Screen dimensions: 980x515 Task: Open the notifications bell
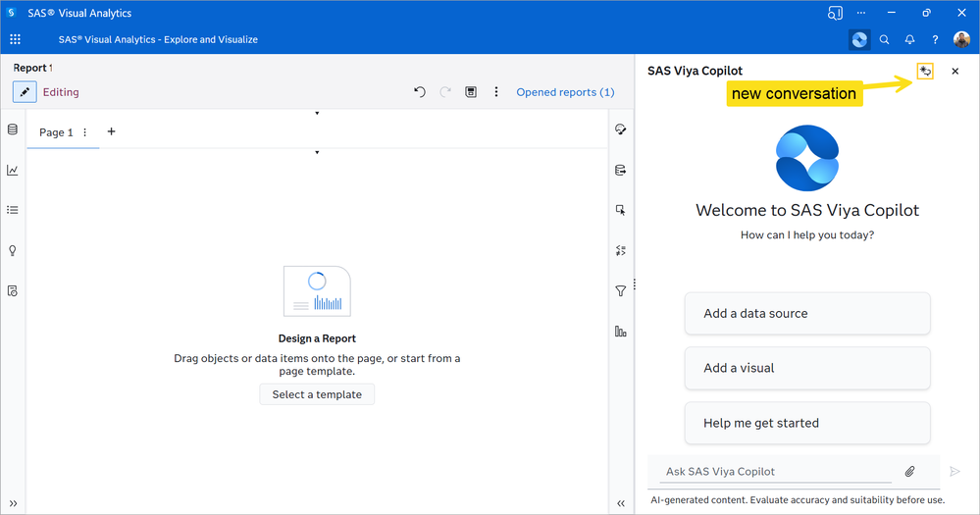click(x=909, y=39)
